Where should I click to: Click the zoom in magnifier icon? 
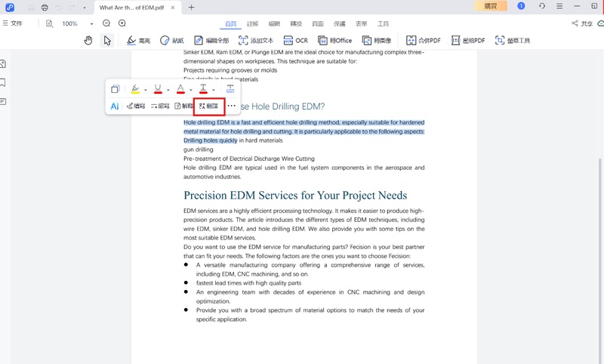click(122, 23)
